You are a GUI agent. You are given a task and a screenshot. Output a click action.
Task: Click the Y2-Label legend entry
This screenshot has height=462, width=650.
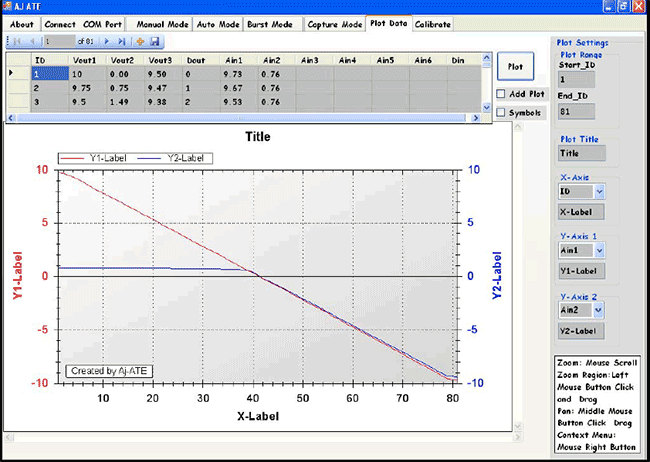coord(171,158)
